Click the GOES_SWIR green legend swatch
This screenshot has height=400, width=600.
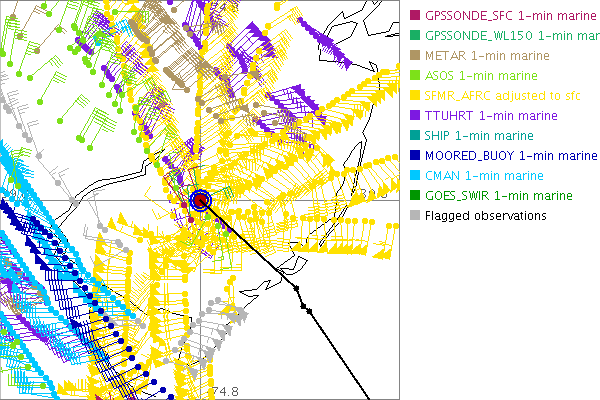(x=415, y=195)
